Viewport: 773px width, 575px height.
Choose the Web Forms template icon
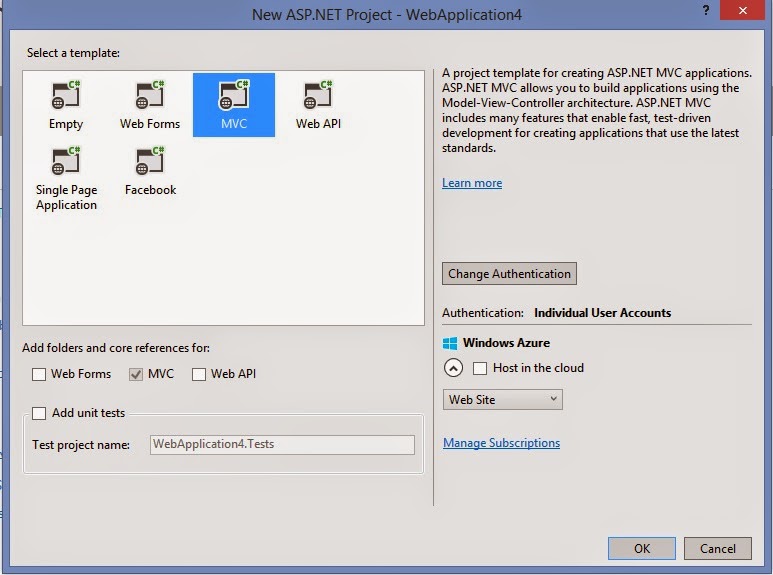(x=150, y=95)
